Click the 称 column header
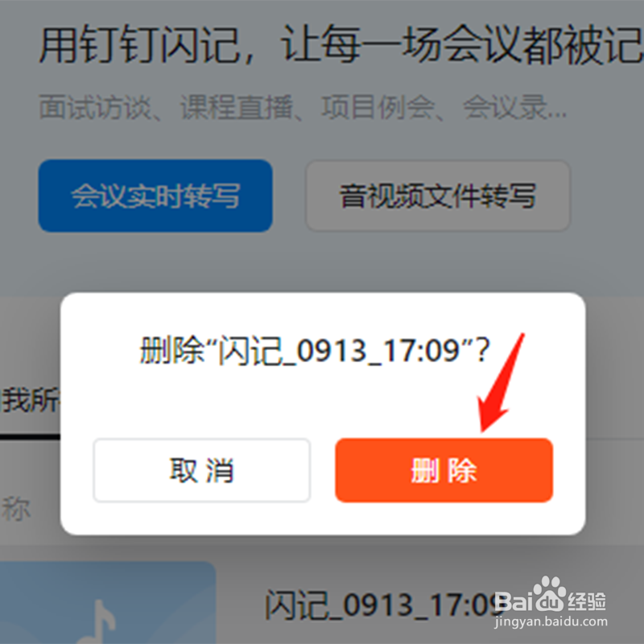The image size is (644, 644). [15, 509]
